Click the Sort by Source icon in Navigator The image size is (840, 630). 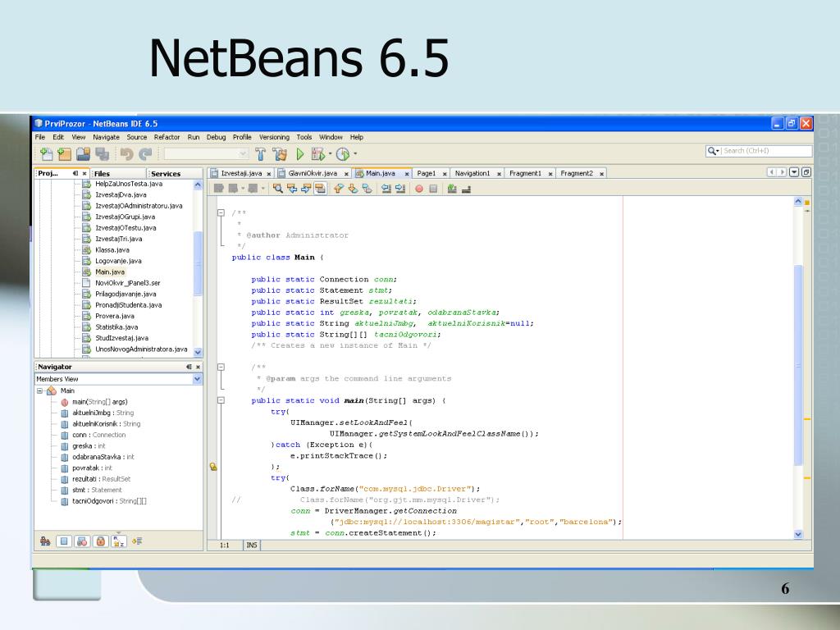(137, 541)
